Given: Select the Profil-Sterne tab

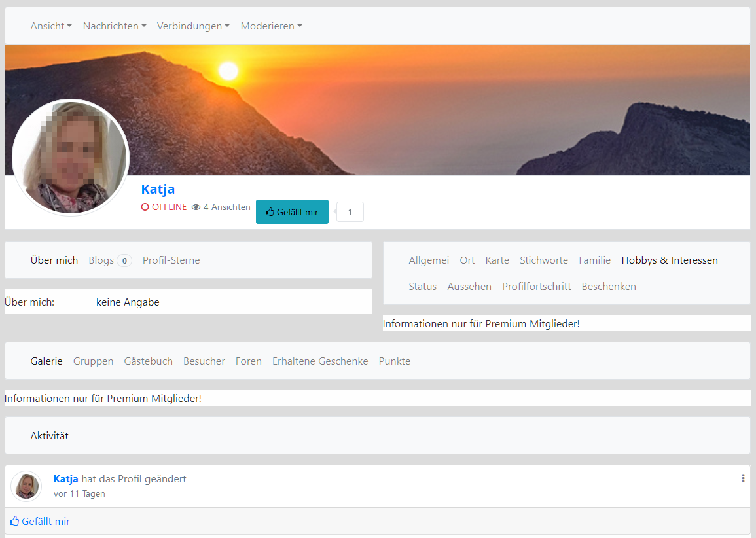Looking at the screenshot, I should pyautogui.click(x=171, y=260).
